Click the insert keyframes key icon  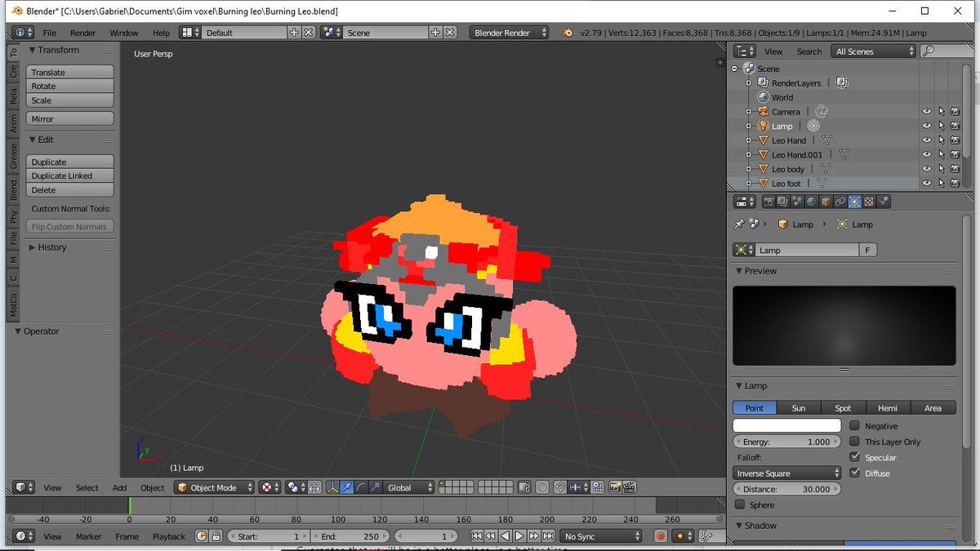706,536
